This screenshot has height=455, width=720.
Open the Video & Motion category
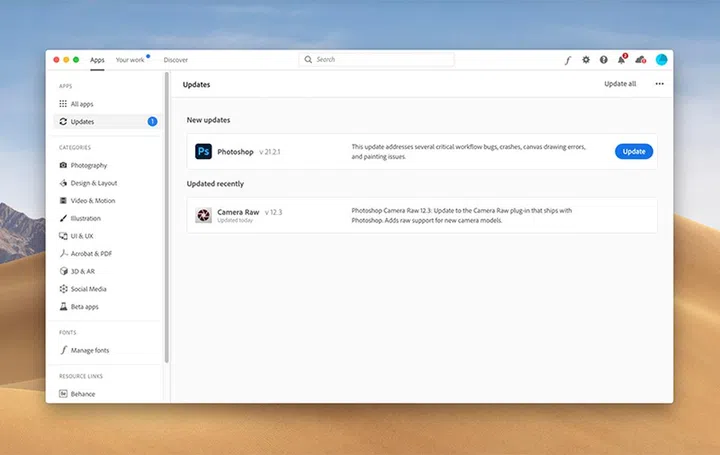pyautogui.click(x=92, y=201)
